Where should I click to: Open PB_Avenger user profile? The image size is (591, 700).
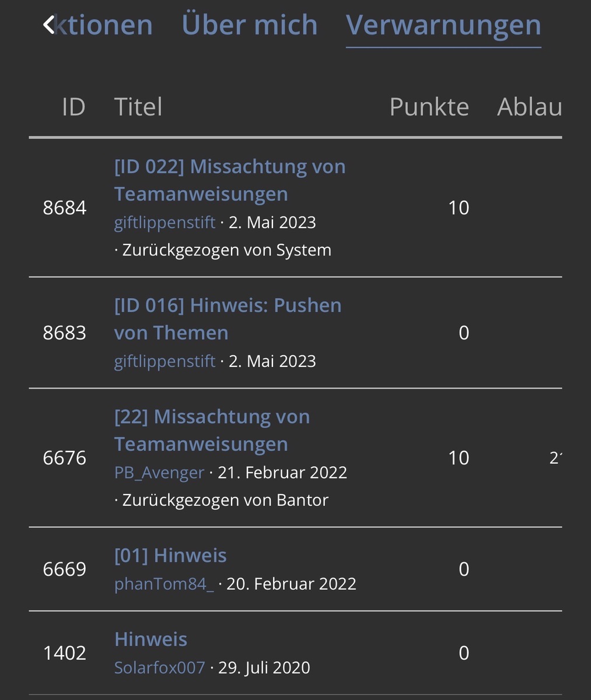tap(159, 473)
